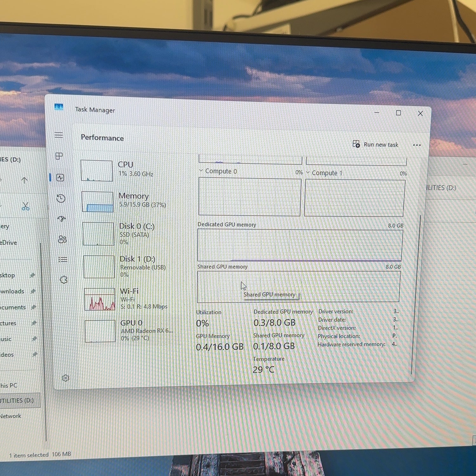Click the Wi-Fi throughput graph thumbnail

pyautogui.click(x=100, y=299)
